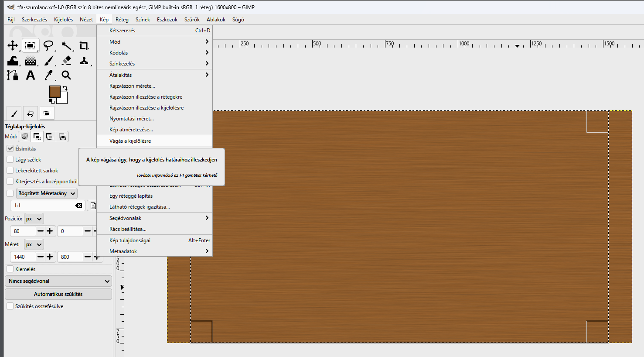Enable Lágy szélek checkbox
Screen dimensions: 644x357
pos(10,160)
